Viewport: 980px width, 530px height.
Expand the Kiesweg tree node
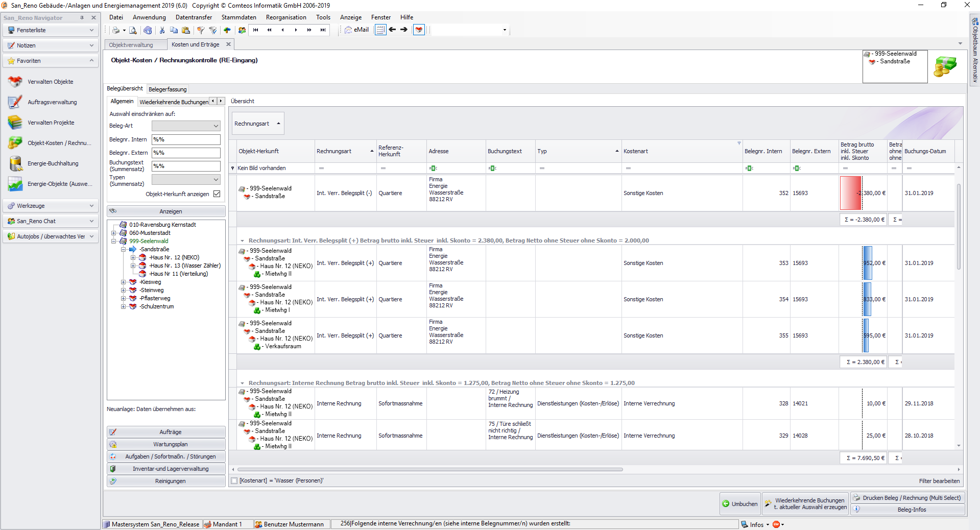(123, 282)
